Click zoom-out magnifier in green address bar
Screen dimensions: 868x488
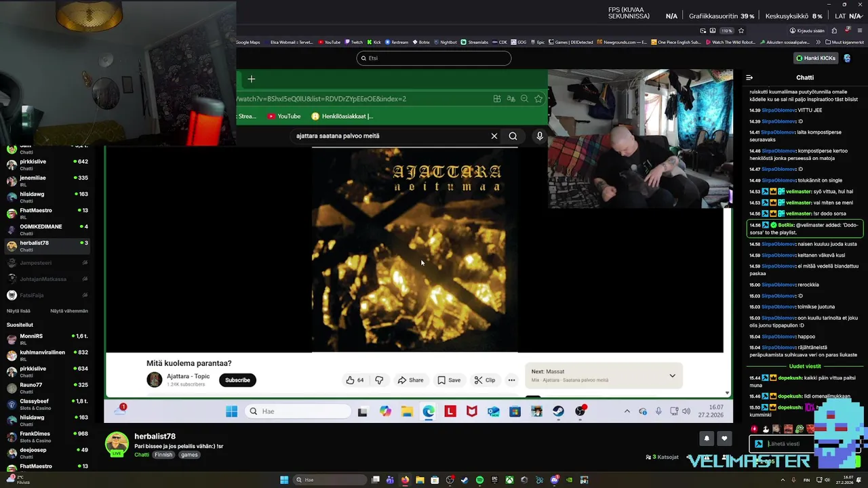pyautogui.click(x=524, y=99)
